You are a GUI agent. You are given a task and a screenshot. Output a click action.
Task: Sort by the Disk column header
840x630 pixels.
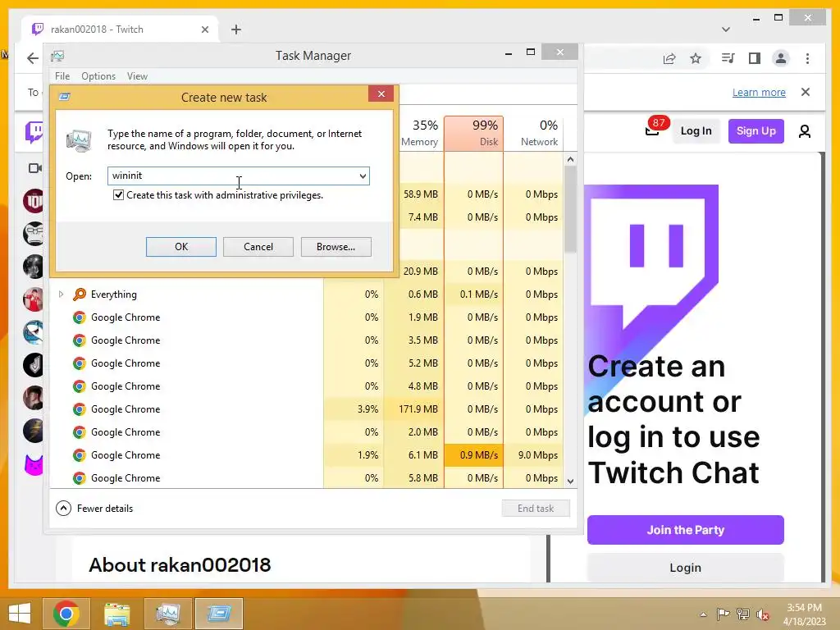473,134
